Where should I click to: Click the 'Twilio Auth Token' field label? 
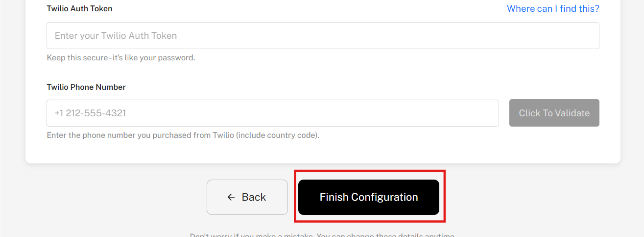point(79,9)
